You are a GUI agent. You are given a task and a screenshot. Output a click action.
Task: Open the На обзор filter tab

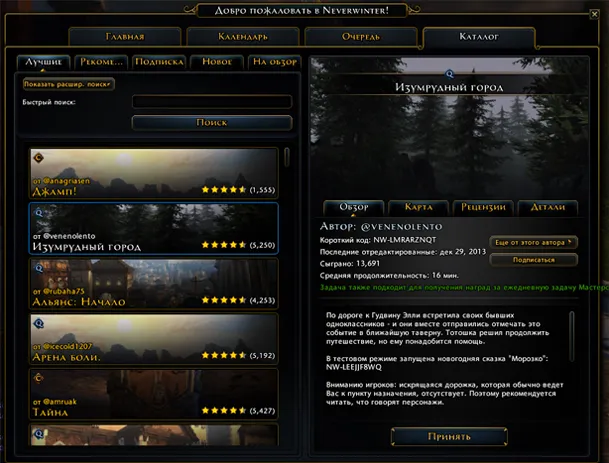point(275,62)
